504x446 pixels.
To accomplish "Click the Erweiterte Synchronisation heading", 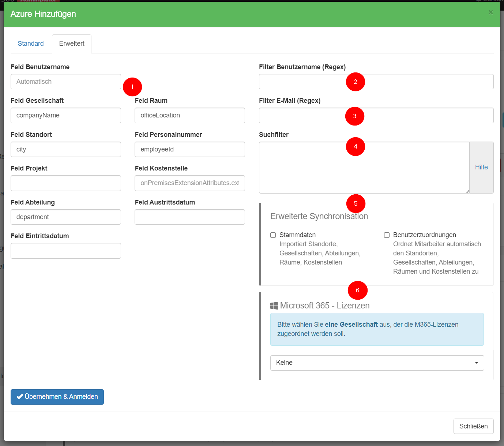I will click(319, 216).
